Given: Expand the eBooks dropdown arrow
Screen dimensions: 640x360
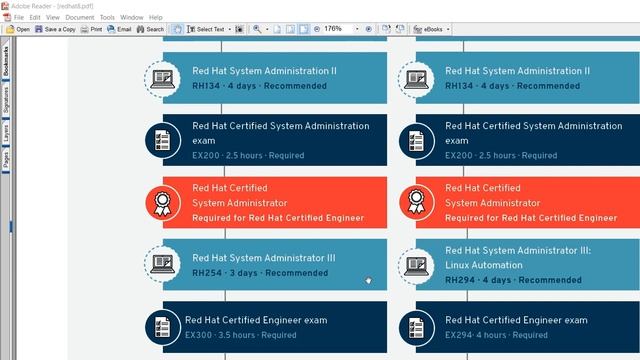Looking at the screenshot, I should tap(448, 29).
